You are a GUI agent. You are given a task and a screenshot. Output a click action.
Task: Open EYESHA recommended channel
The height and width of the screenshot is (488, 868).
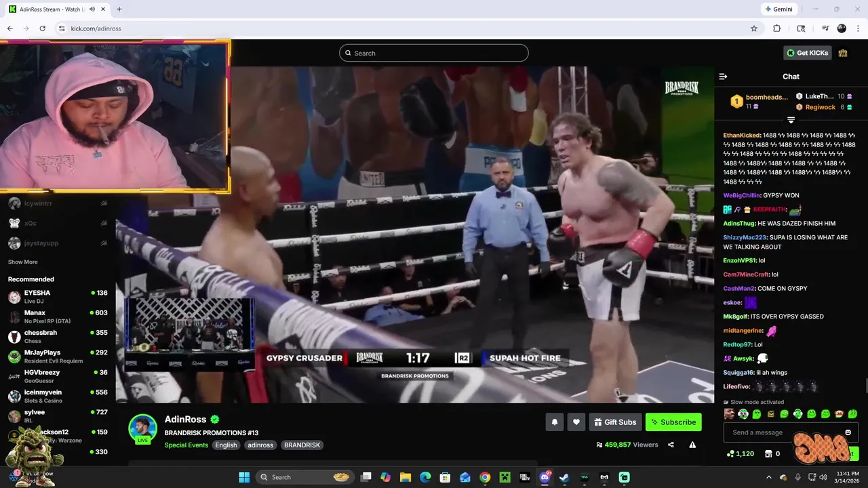(58, 297)
